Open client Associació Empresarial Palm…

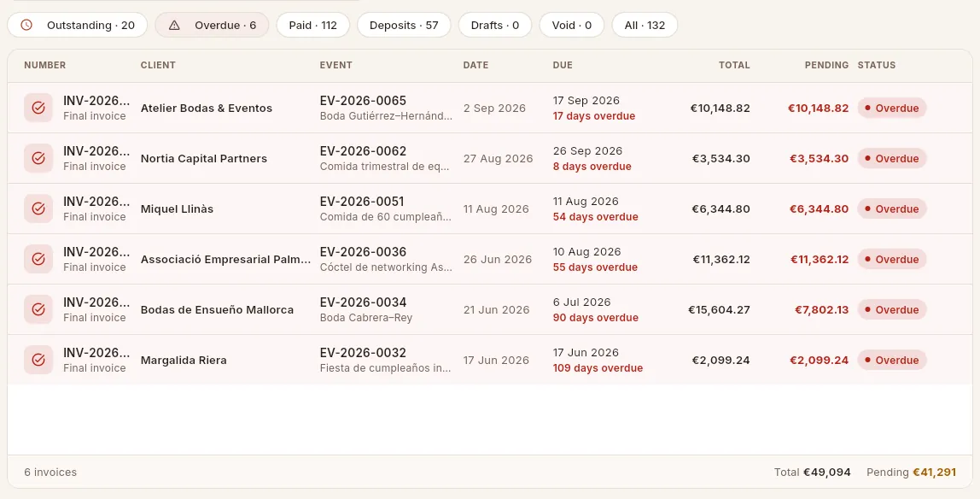click(x=225, y=260)
